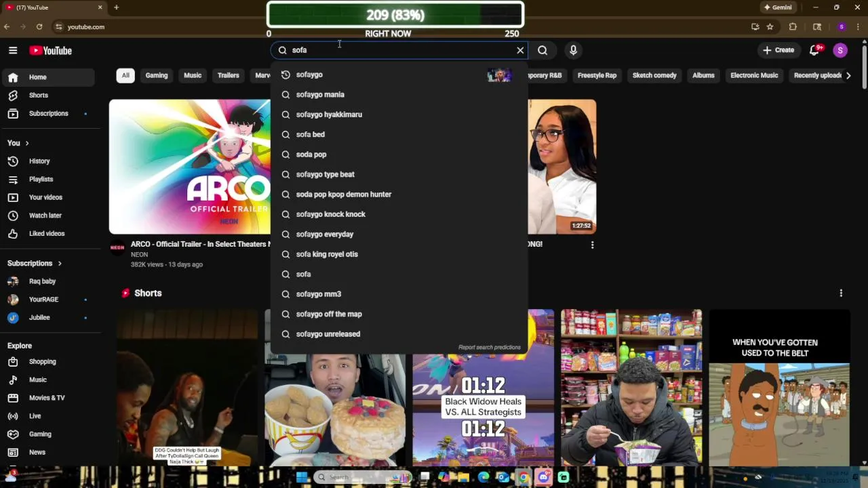Screen dimensions: 868x488
Task: Choose suggestion 'sofa king royel otis'
Action: [399, 254]
